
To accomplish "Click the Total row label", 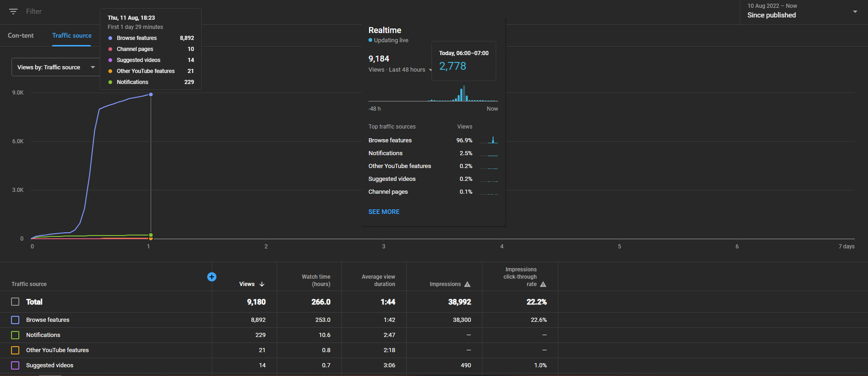I will tap(34, 302).
